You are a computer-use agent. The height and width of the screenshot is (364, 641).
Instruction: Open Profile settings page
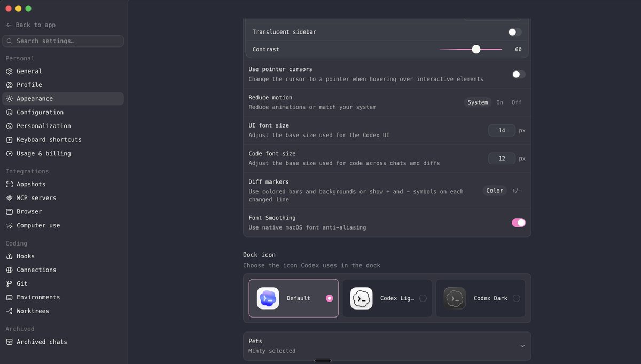pos(63,85)
